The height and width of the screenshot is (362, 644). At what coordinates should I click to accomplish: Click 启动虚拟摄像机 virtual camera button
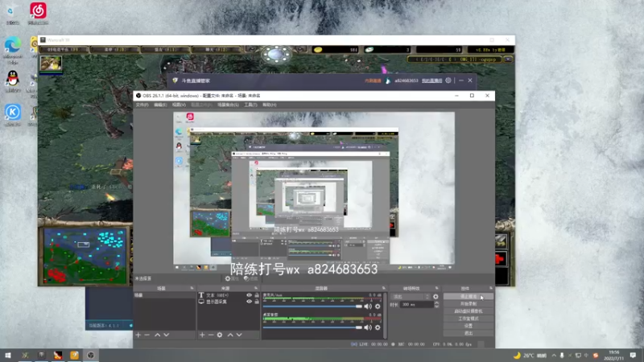pyautogui.click(x=469, y=311)
